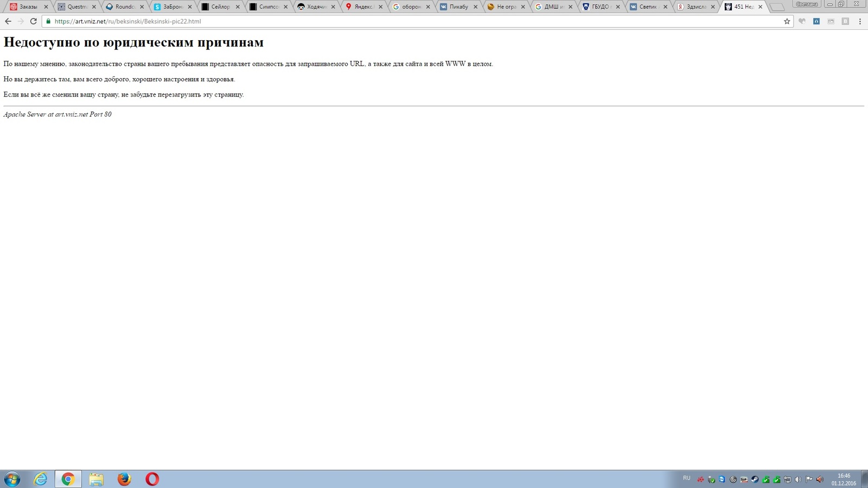The height and width of the screenshot is (488, 868).
Task: Open Action Center flag icon
Action: tap(809, 479)
